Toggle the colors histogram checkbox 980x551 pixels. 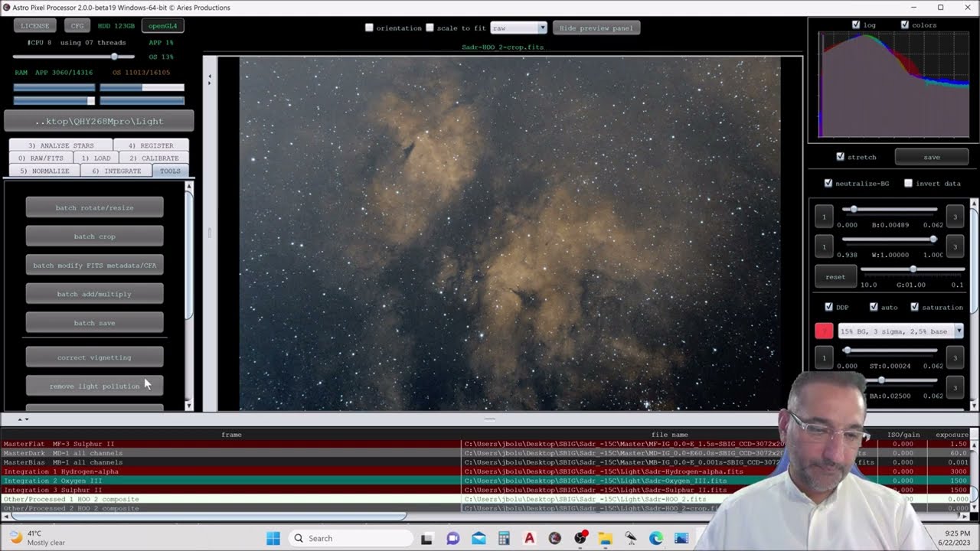tap(904, 24)
